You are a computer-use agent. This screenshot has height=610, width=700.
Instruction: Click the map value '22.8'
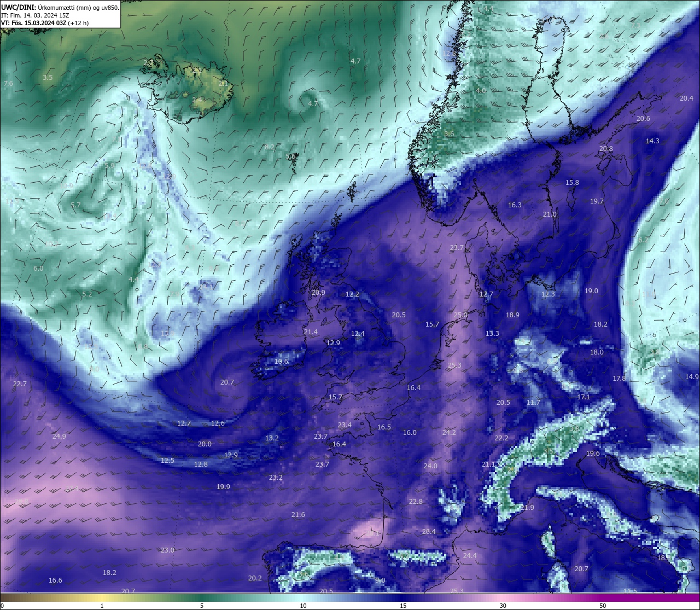coord(416,502)
